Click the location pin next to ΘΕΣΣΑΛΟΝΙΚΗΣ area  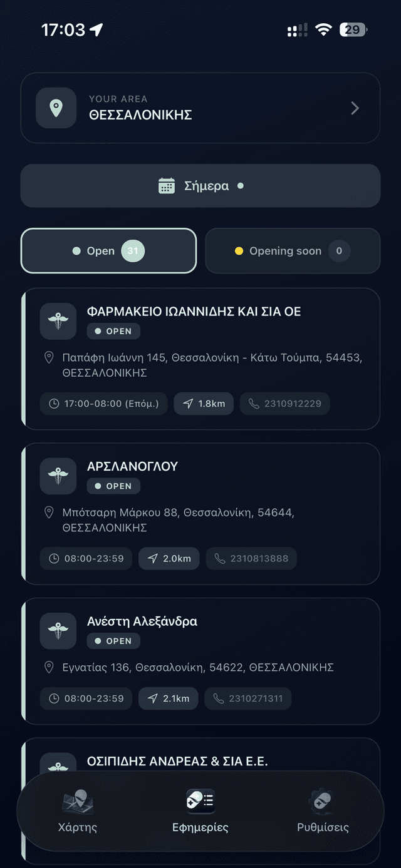click(x=56, y=108)
